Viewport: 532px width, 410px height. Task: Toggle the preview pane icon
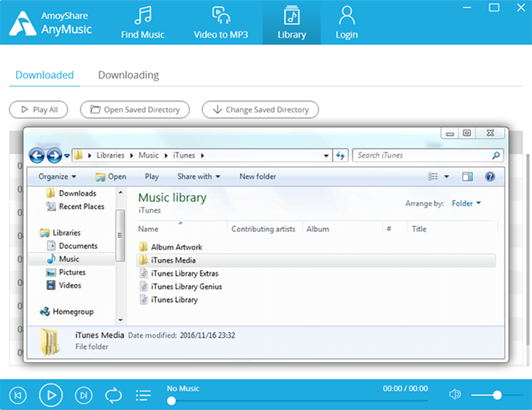(467, 177)
